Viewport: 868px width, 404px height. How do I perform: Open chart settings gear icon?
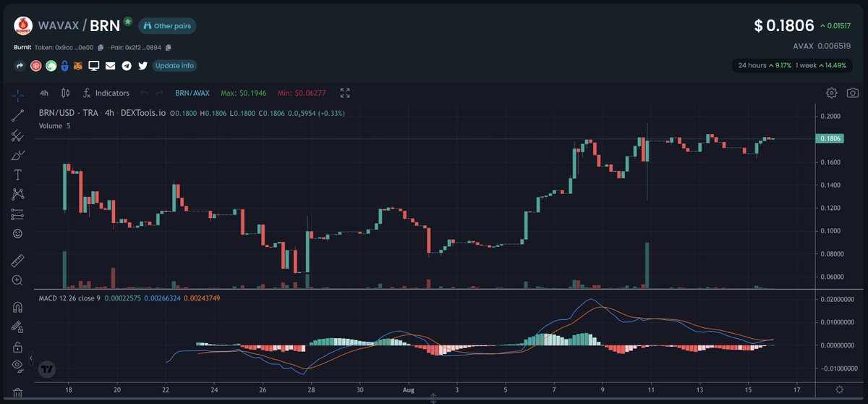coord(832,93)
